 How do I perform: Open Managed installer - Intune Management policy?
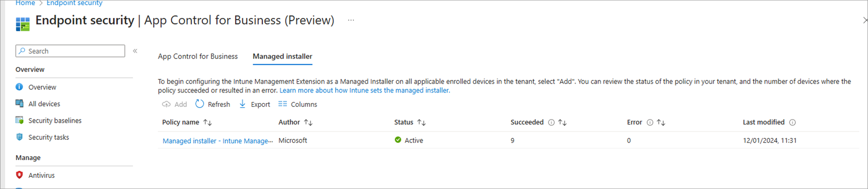tap(218, 141)
